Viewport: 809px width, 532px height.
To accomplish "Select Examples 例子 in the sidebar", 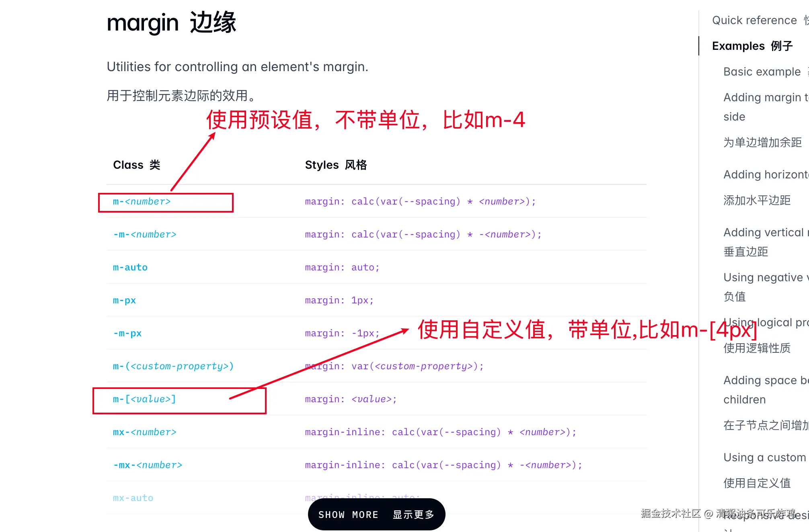I will click(752, 46).
